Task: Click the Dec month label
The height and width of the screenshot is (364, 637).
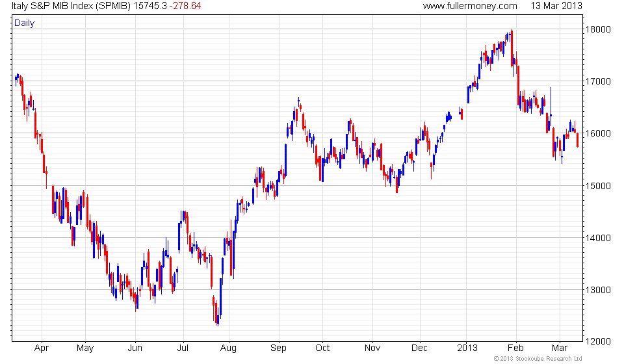Action: click(x=419, y=348)
